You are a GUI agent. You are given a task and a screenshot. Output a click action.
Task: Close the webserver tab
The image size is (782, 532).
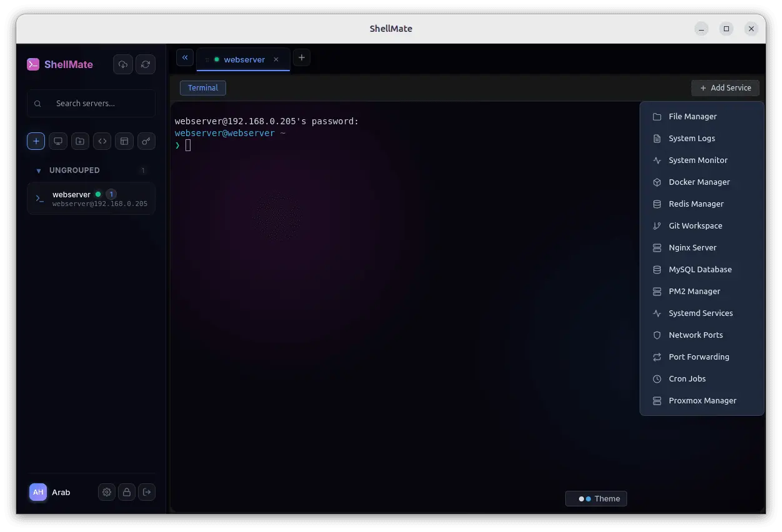pyautogui.click(x=276, y=59)
